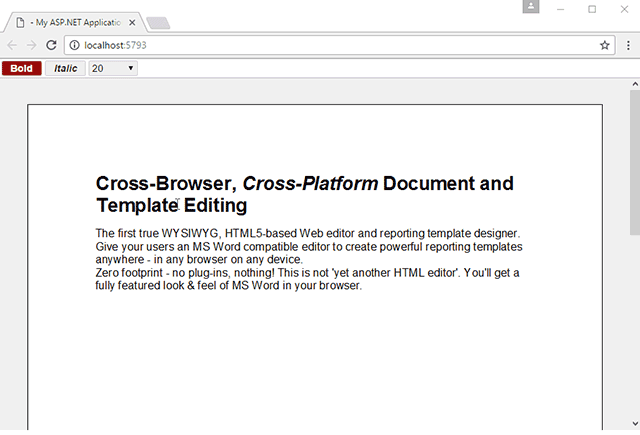Open the font size 20 dropdown
Screen dimensions: 640x435
[113, 69]
